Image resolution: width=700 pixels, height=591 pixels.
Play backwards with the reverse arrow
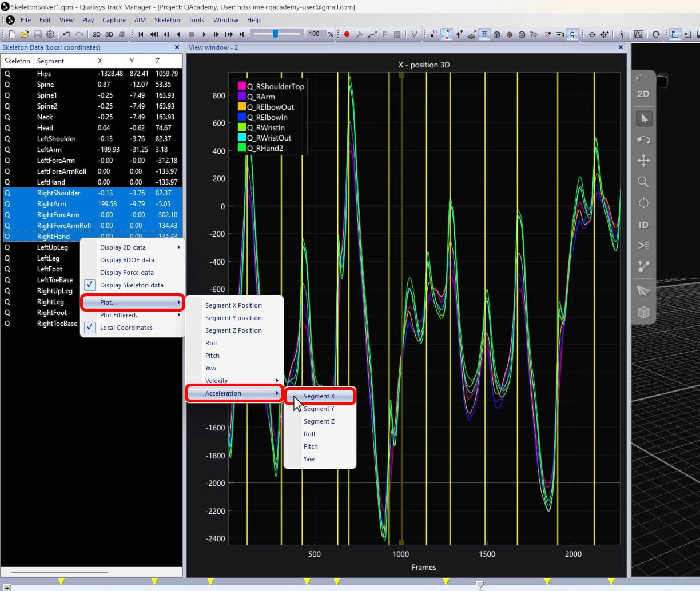click(x=178, y=34)
